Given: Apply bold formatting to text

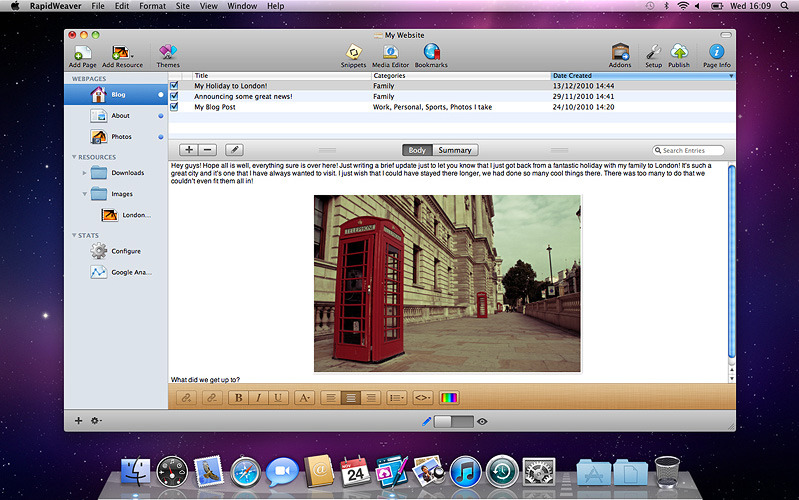Looking at the screenshot, I should tap(239, 397).
